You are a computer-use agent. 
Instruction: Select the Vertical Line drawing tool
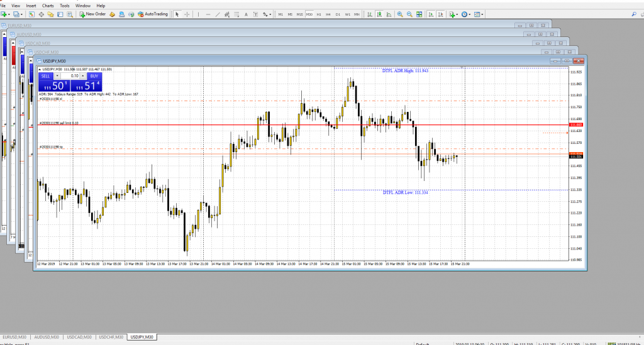click(x=198, y=14)
